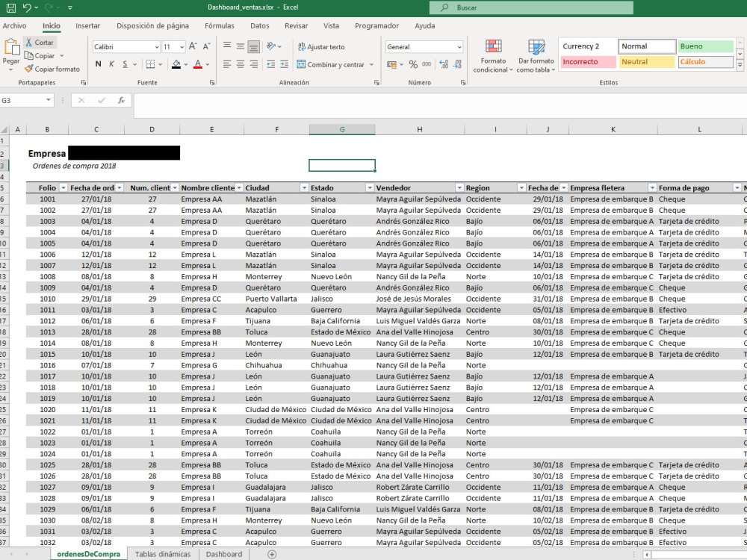Click the formula bar input area
This screenshot has height=560, width=747.
tap(440, 105)
